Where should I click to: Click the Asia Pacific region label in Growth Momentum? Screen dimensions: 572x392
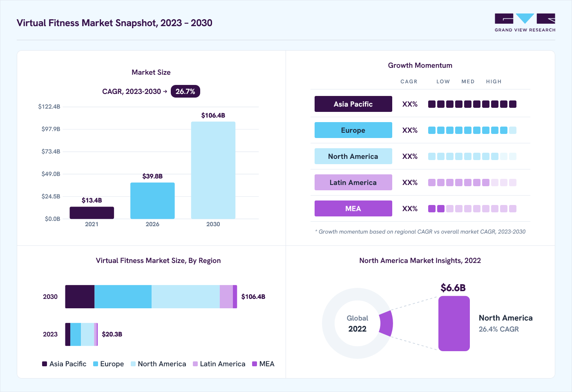click(353, 104)
